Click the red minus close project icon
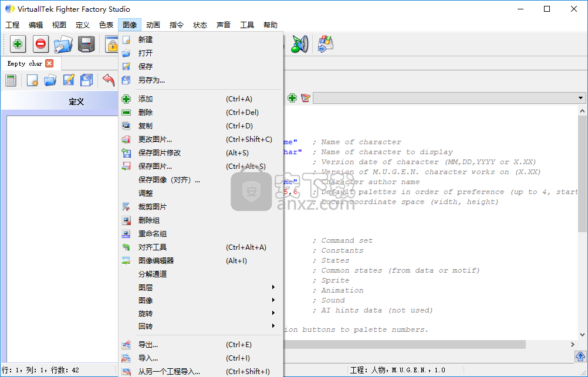This screenshot has height=377, width=588. [x=40, y=44]
